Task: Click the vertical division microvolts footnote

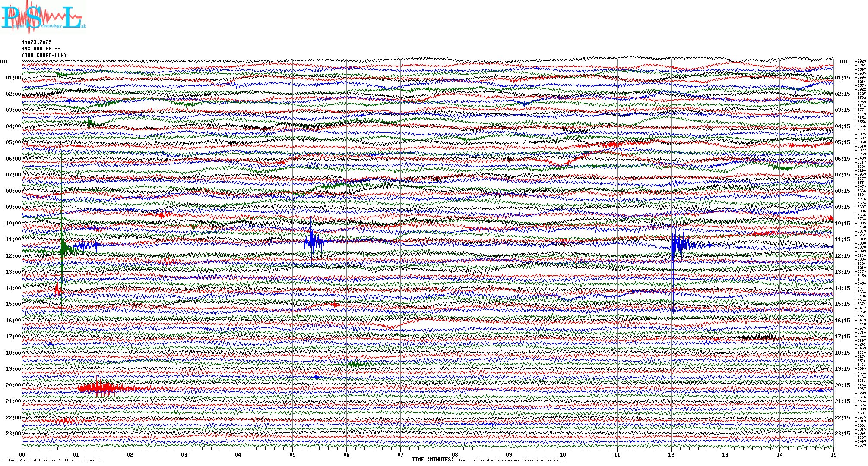Action: (55, 460)
